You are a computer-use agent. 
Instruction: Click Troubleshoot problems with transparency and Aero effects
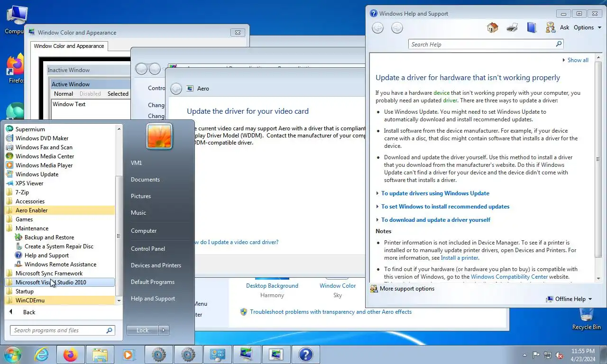[x=331, y=312]
